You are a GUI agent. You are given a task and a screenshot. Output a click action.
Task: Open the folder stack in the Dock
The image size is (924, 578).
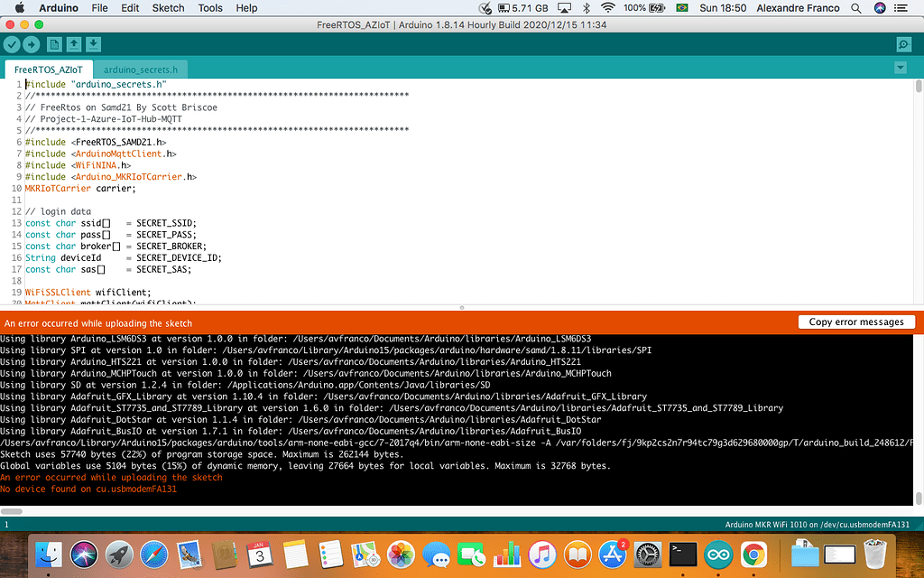point(804,555)
